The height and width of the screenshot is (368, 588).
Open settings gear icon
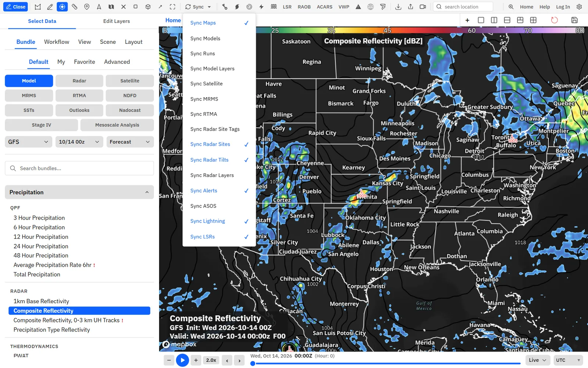pos(579,7)
